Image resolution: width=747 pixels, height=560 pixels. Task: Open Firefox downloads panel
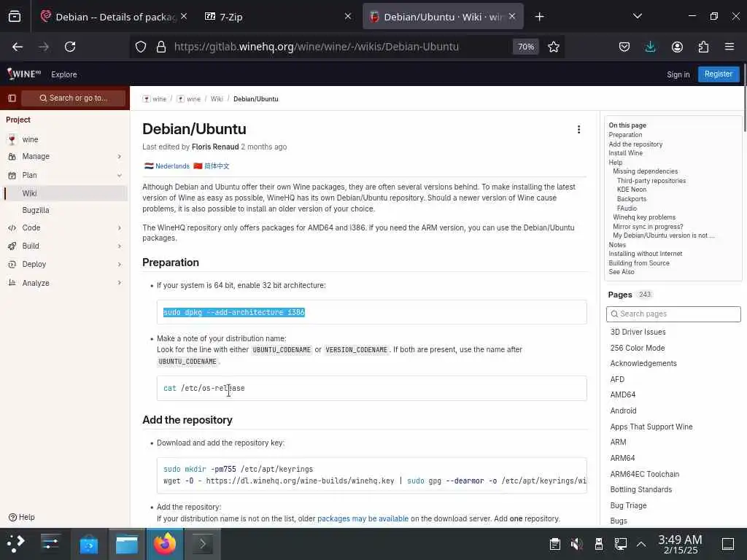650,47
